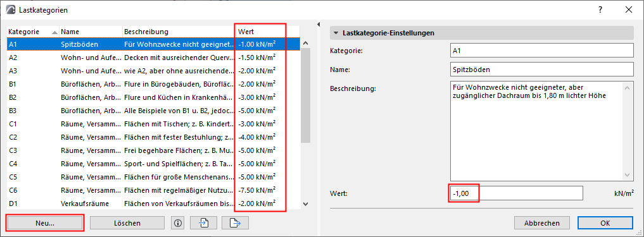Screen dimensions: 644x237
Task: Create a new load category with Neu
Action: tap(45, 223)
